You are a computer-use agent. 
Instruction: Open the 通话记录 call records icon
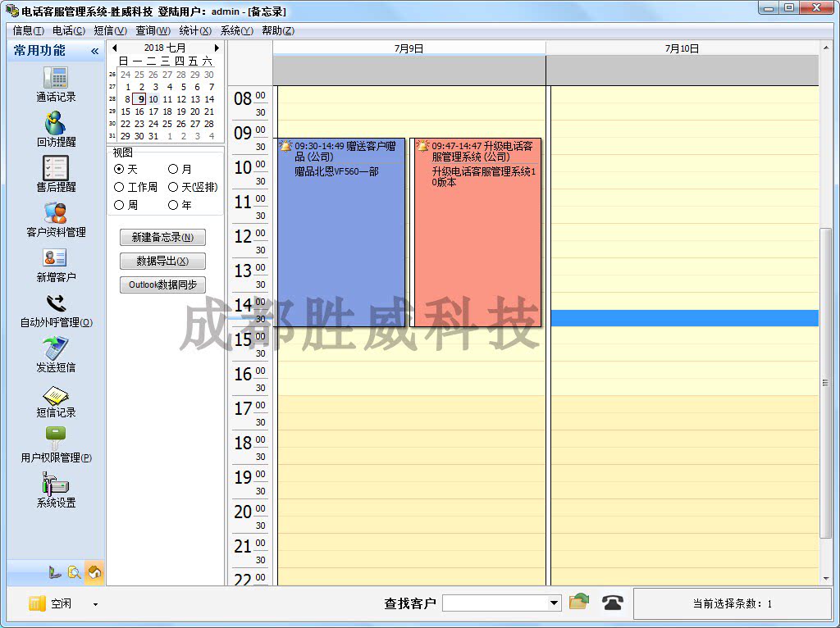pyautogui.click(x=56, y=79)
